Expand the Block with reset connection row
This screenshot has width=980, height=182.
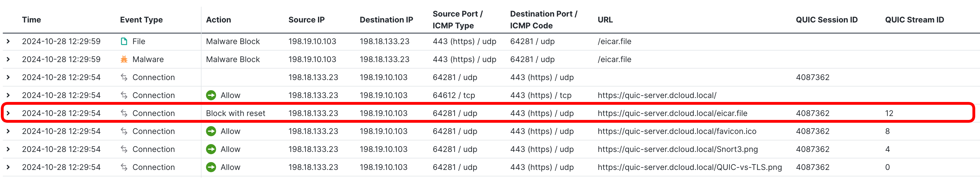8,113
